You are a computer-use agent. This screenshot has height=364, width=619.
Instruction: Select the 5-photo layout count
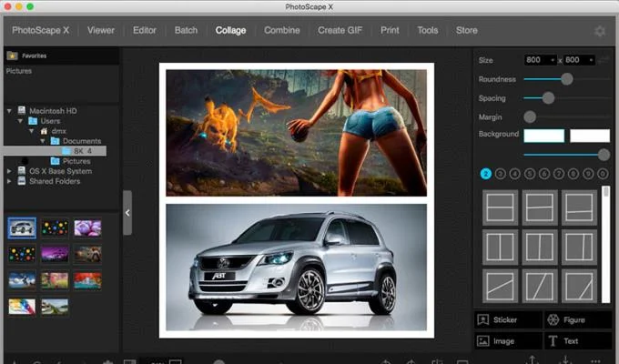pyautogui.click(x=530, y=174)
